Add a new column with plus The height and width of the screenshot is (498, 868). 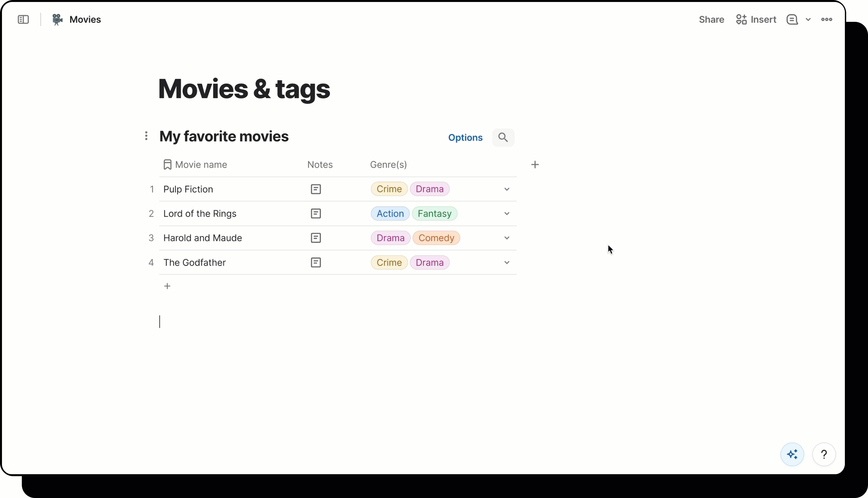[x=535, y=165]
